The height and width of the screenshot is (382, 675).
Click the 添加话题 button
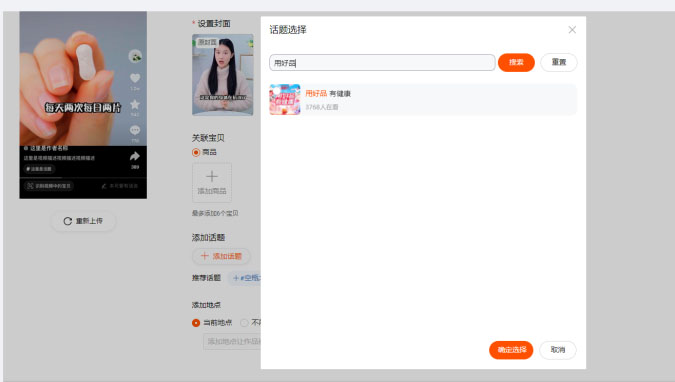click(221, 256)
